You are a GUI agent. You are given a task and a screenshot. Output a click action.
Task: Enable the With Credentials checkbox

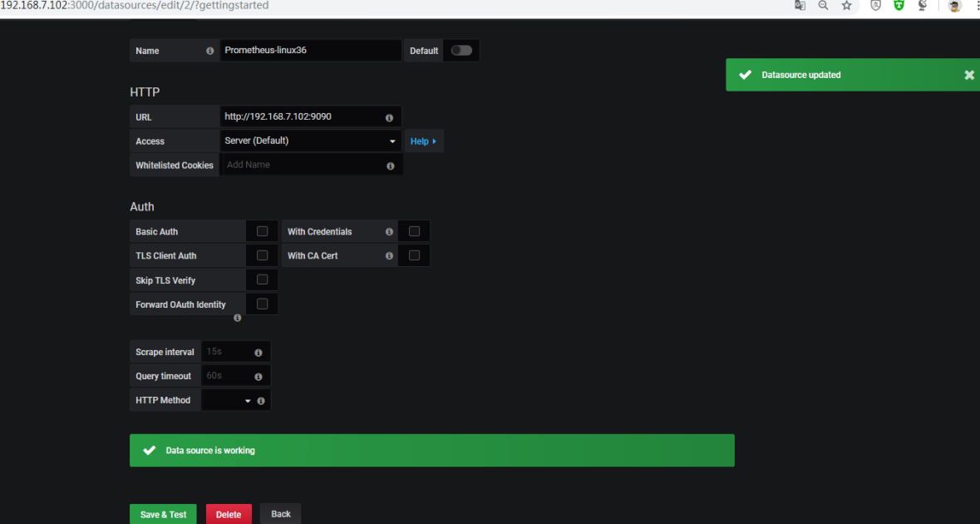tap(415, 231)
